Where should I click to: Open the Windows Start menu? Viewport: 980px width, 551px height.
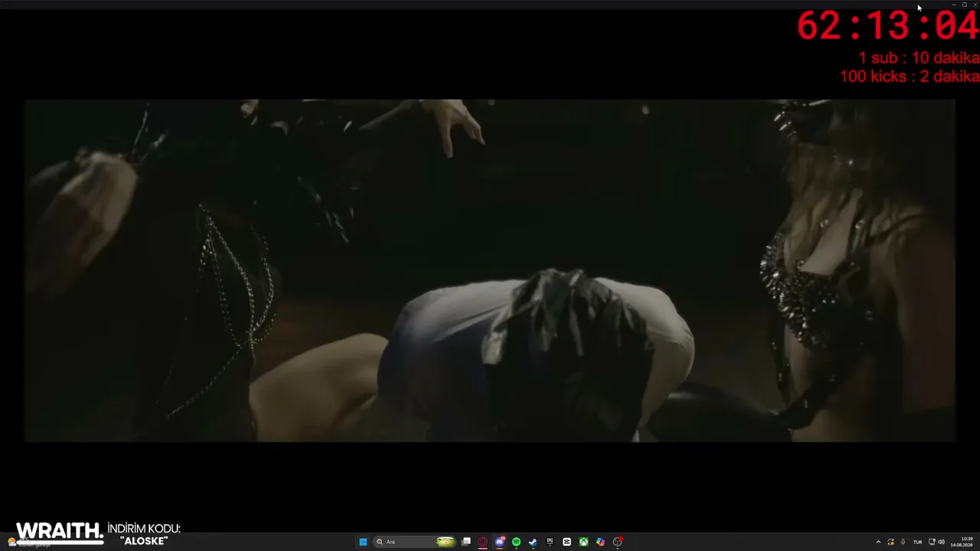click(x=363, y=542)
